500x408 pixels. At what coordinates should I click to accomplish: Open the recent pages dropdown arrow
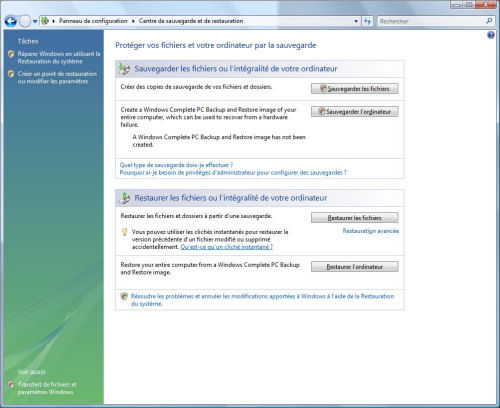[35, 22]
